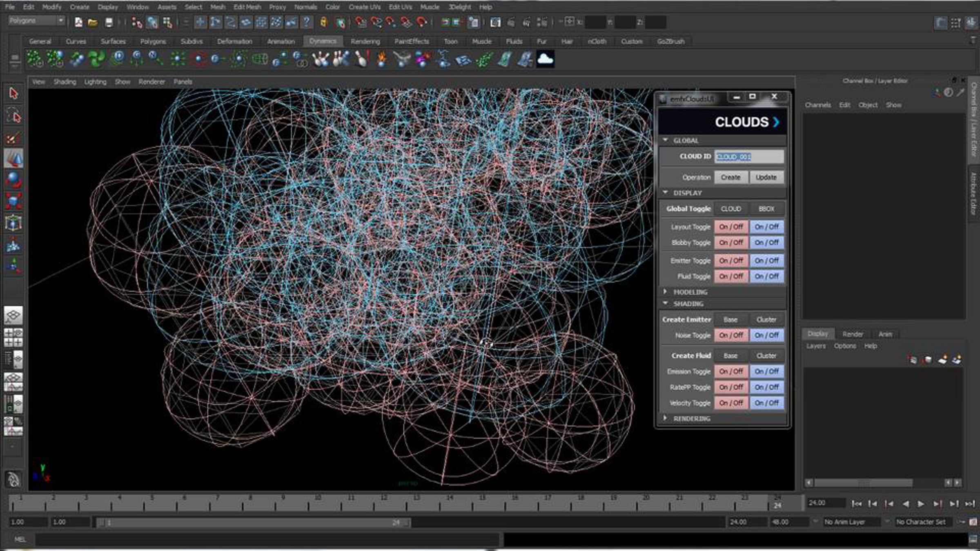Click the Create operation button
Viewport: 980px width, 551px height.
(x=731, y=178)
